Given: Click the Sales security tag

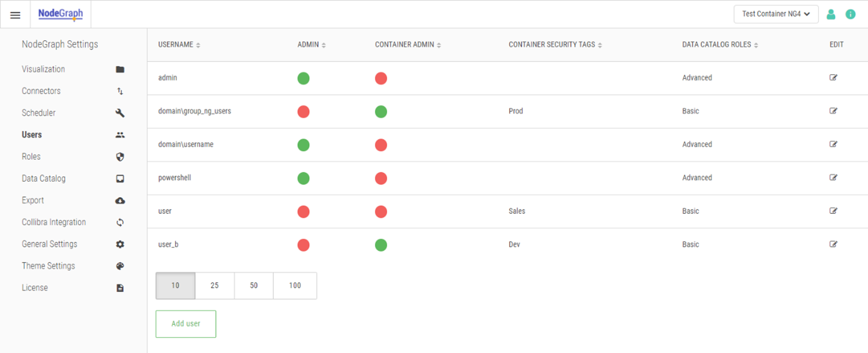Looking at the screenshot, I should (517, 211).
